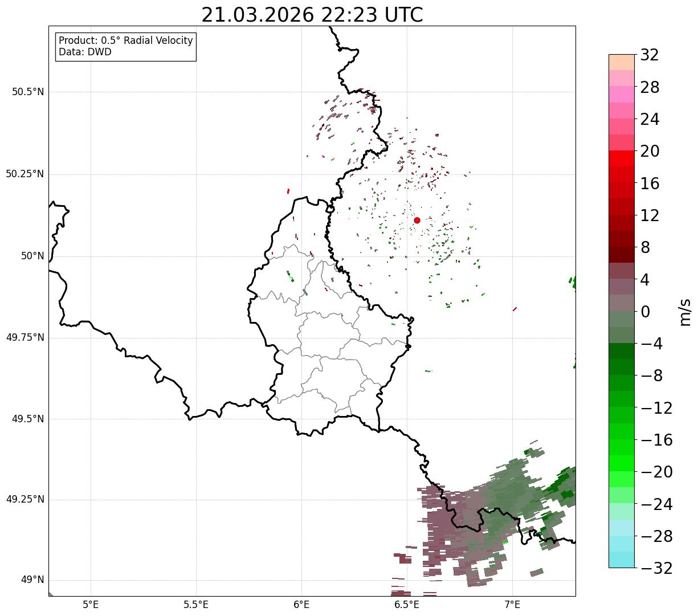The image size is (698, 616).
Task: Click the colorbar tick label '−32'
Action: 656,568
